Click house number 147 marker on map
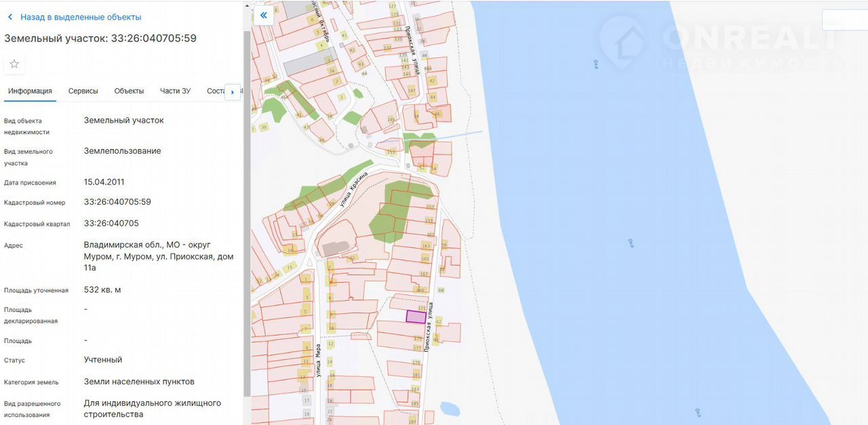Viewport: 868px width, 425px height. (x=412, y=90)
